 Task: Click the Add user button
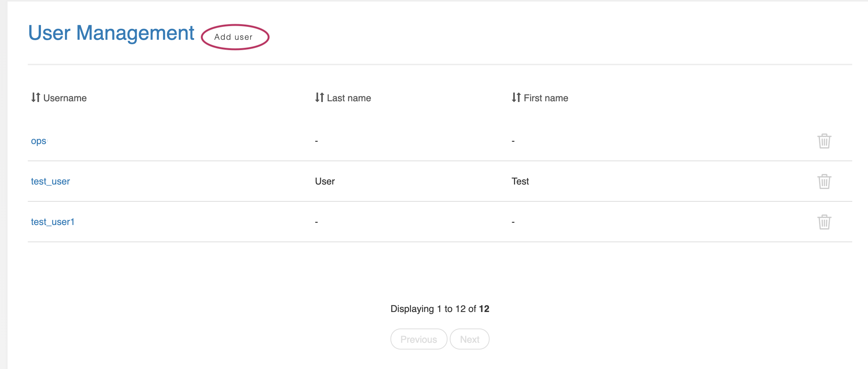pyautogui.click(x=234, y=37)
